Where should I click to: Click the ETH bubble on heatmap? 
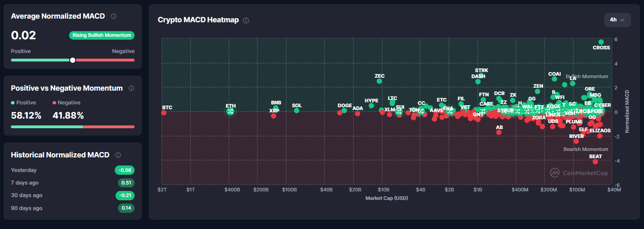tap(230, 111)
